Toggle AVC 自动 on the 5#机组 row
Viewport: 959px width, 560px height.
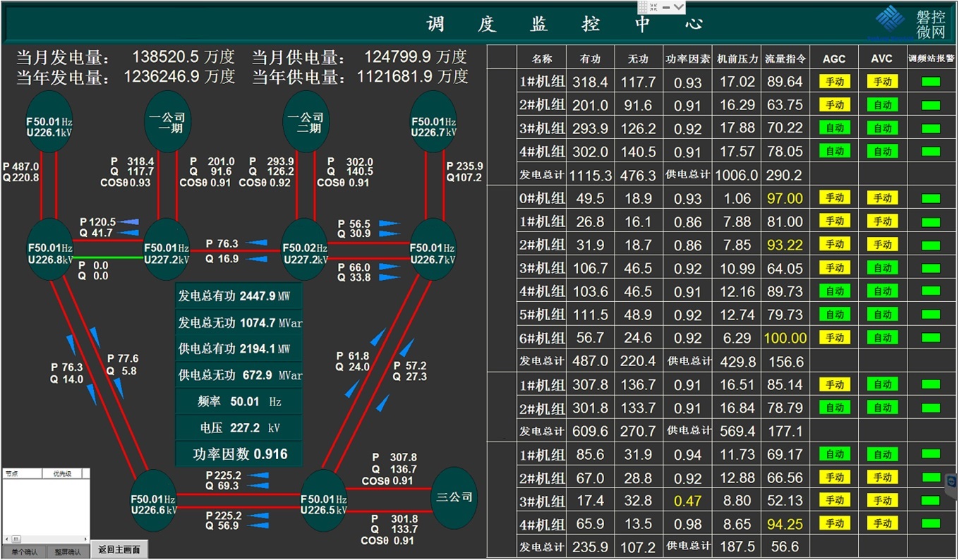click(x=882, y=315)
